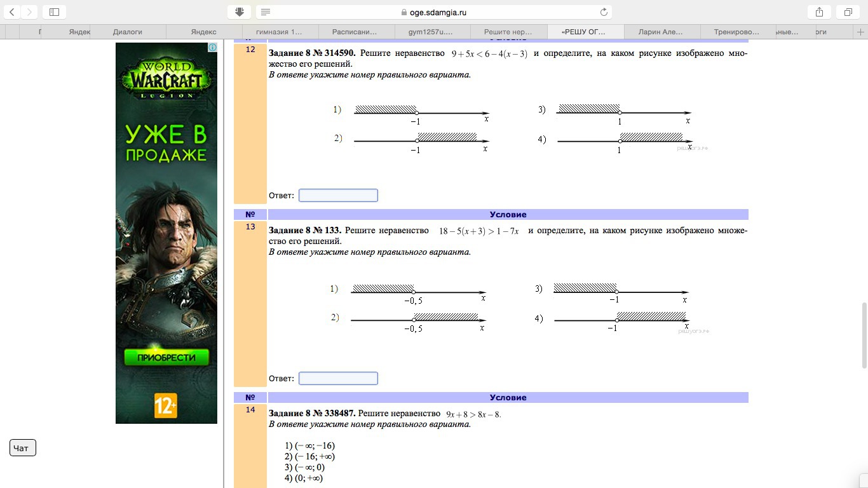Viewport: 868px width, 488px height.
Task: Show the Safari sidebar
Action: coord(54,12)
